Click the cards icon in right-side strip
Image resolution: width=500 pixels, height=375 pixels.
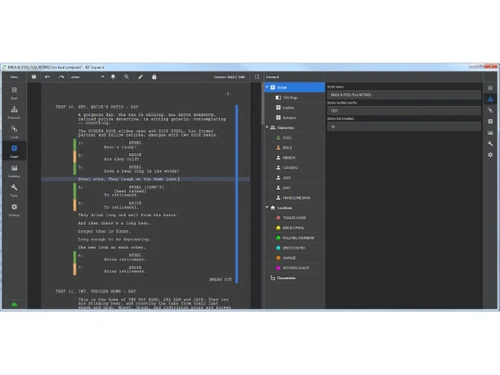(x=490, y=110)
